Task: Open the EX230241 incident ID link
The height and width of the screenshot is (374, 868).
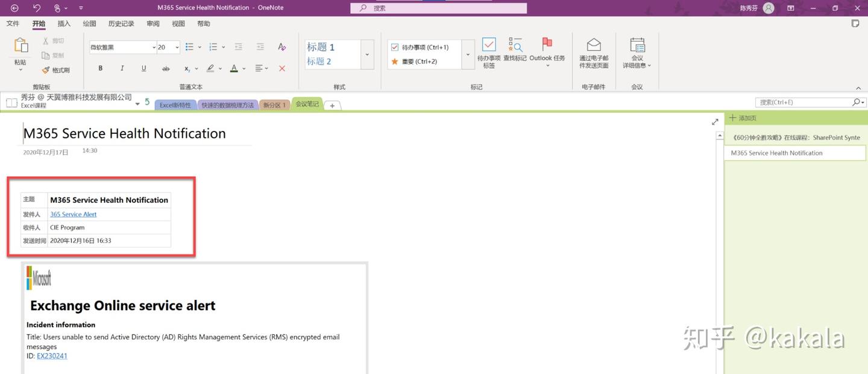Action: pyautogui.click(x=52, y=356)
